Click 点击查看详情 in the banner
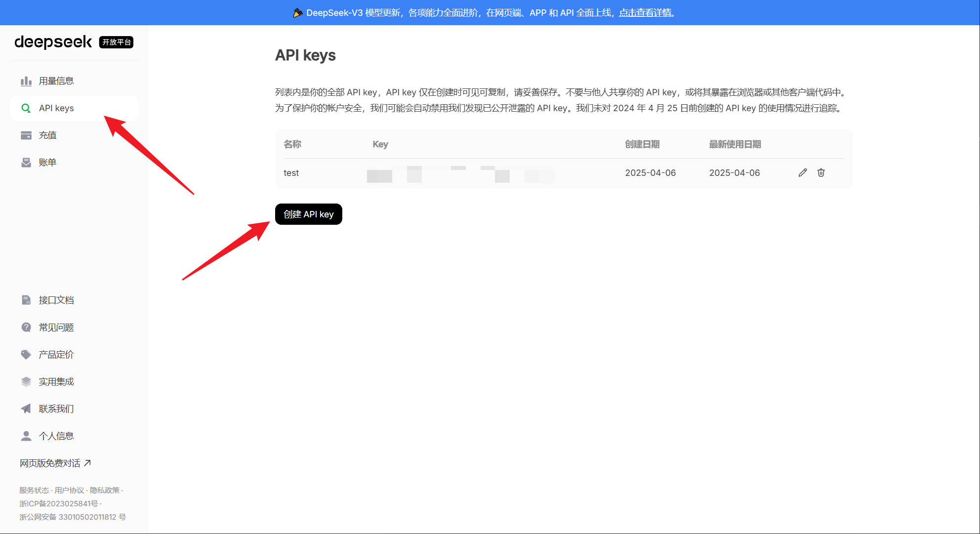 coord(645,13)
